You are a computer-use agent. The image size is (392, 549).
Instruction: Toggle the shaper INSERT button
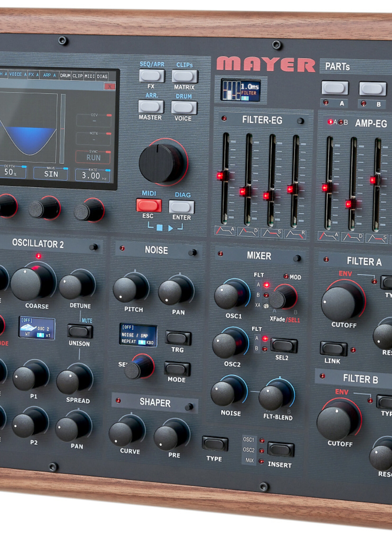281,449
